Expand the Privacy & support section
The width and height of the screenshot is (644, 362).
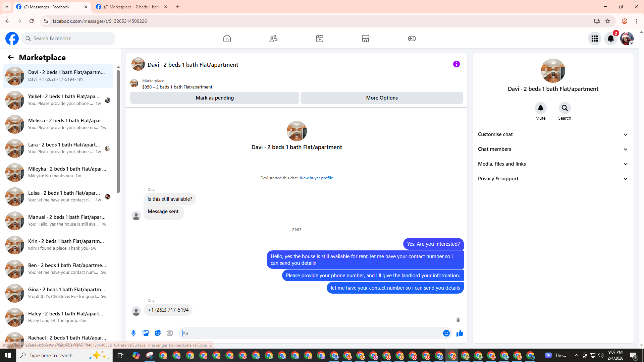(x=553, y=179)
